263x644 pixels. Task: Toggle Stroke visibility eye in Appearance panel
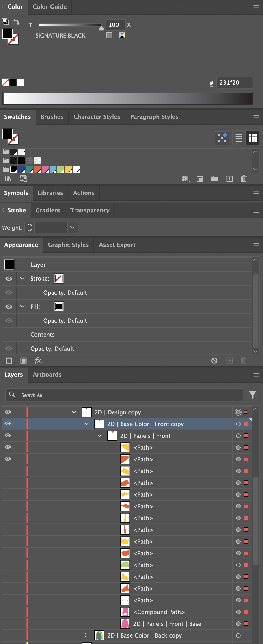(x=9, y=279)
